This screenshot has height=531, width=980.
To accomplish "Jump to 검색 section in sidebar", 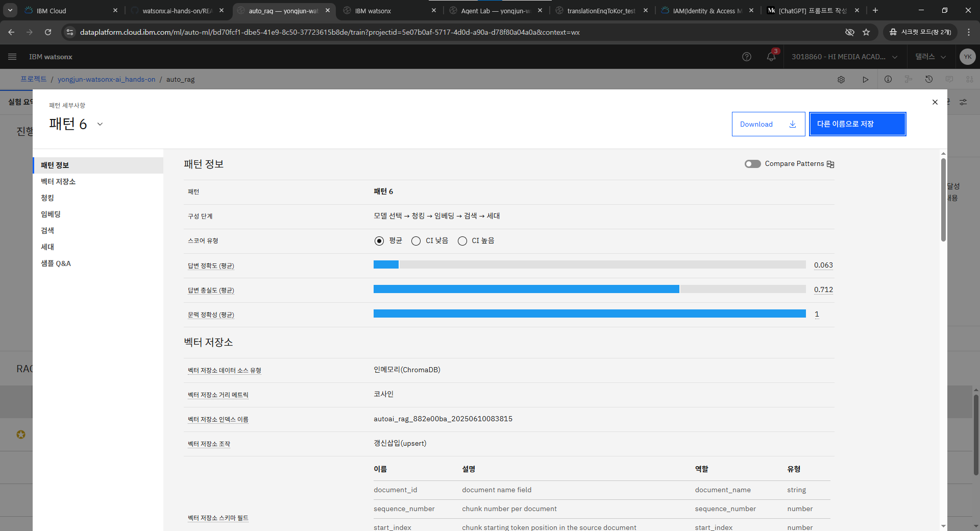I will click(x=98, y=231).
